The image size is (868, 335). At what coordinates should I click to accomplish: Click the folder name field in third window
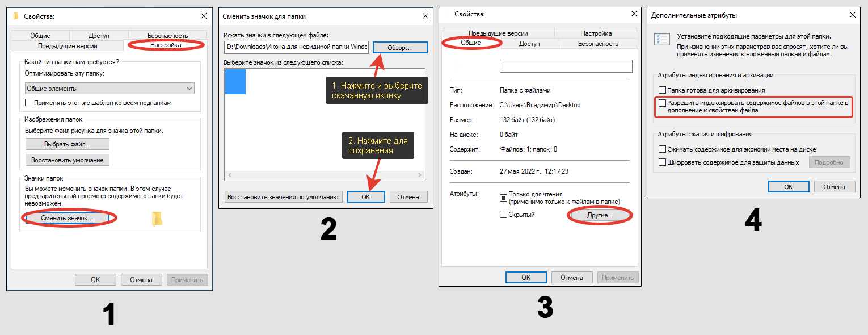point(566,66)
